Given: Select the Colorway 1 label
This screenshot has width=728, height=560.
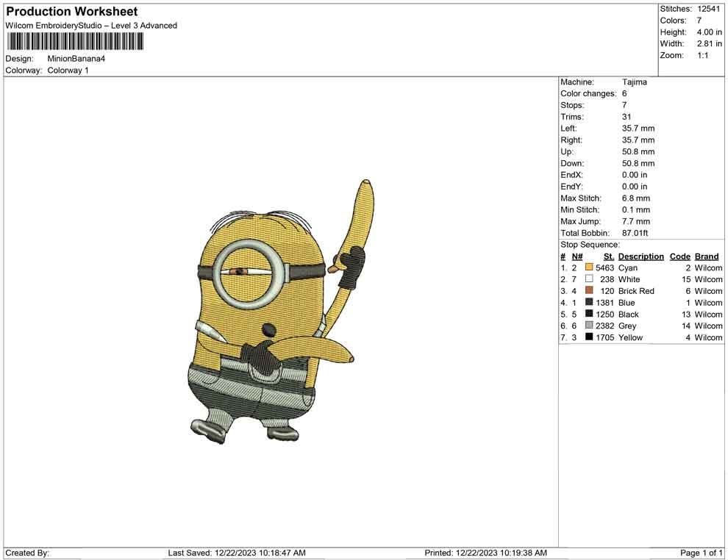Looking at the screenshot, I should (68, 71).
